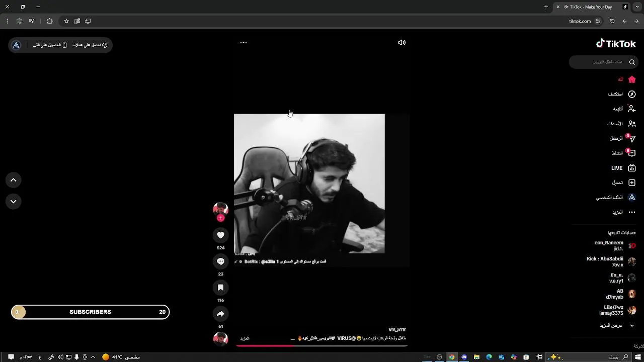Open Chrome from the taskbar
The width and height of the screenshot is (644, 362).
pyautogui.click(x=452, y=357)
